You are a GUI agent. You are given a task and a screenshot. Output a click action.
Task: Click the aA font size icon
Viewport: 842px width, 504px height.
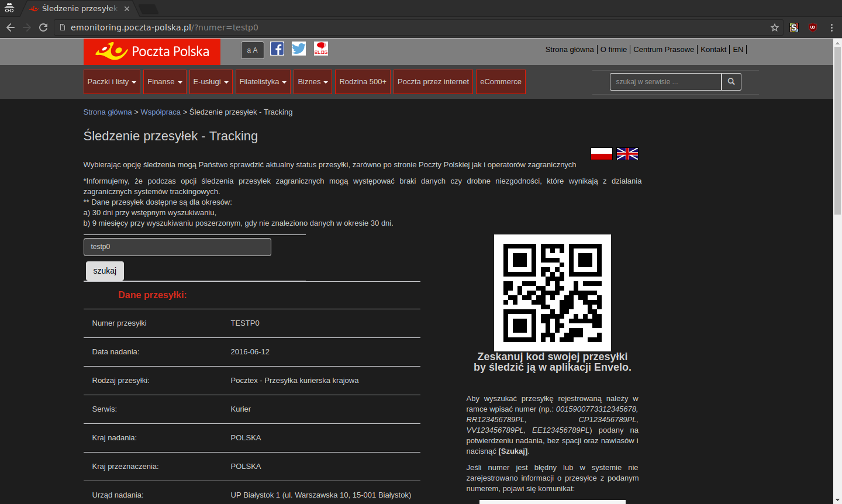pyautogui.click(x=253, y=50)
